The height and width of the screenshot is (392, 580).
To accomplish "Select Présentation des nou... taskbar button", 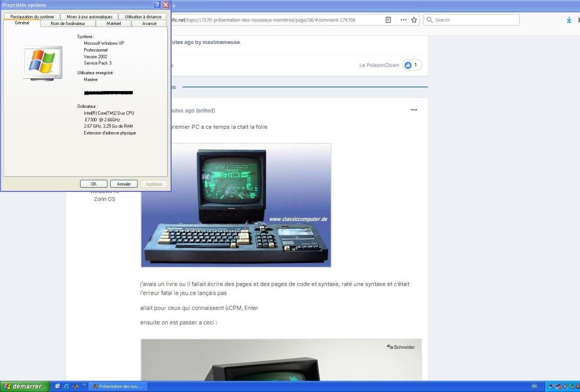I will point(118,386).
